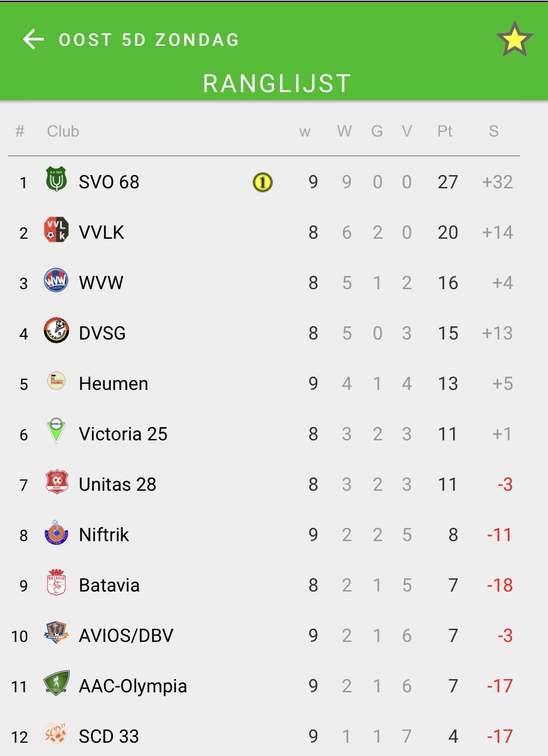Tap the Oost 5D Zondag title
This screenshot has width=548, height=756.
pos(149,40)
